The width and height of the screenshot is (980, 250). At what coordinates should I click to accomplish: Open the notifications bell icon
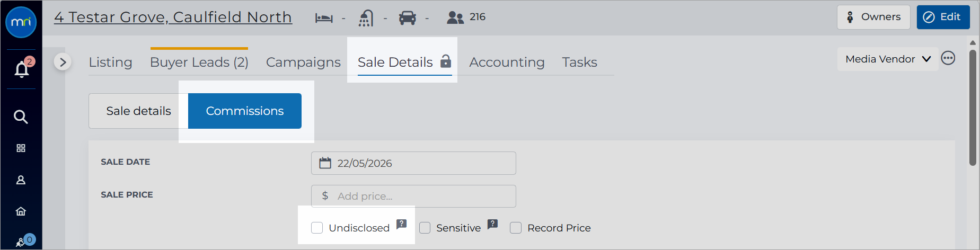pyautogui.click(x=22, y=69)
